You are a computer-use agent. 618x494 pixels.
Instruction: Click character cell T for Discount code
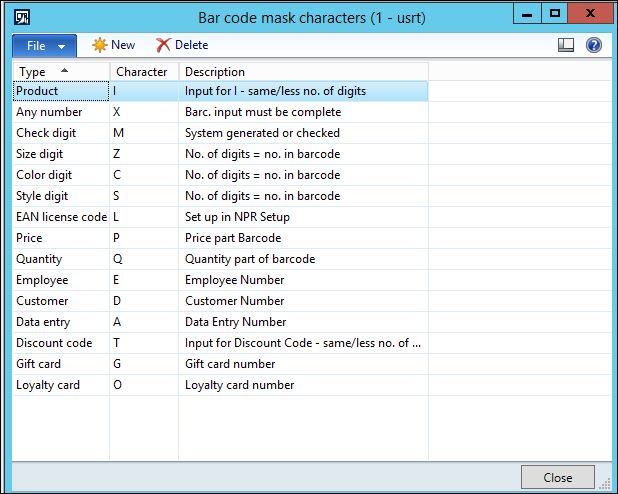144,343
